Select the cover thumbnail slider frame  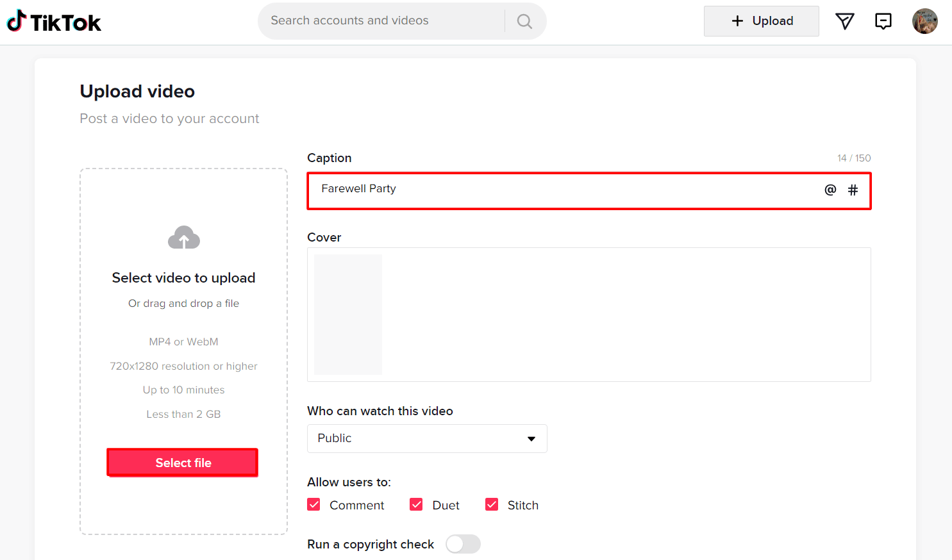tap(347, 314)
